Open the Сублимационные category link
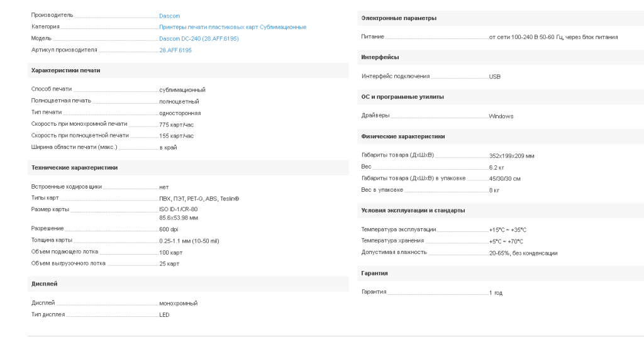The image size is (644, 337). [283, 27]
